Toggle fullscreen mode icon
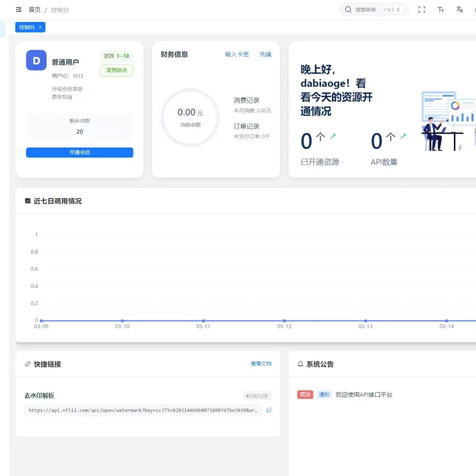The height and width of the screenshot is (476, 476). [x=421, y=10]
